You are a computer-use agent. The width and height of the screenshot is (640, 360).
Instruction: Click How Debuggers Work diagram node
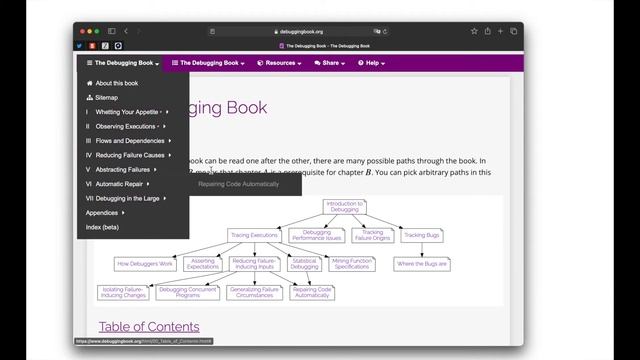coord(145,264)
